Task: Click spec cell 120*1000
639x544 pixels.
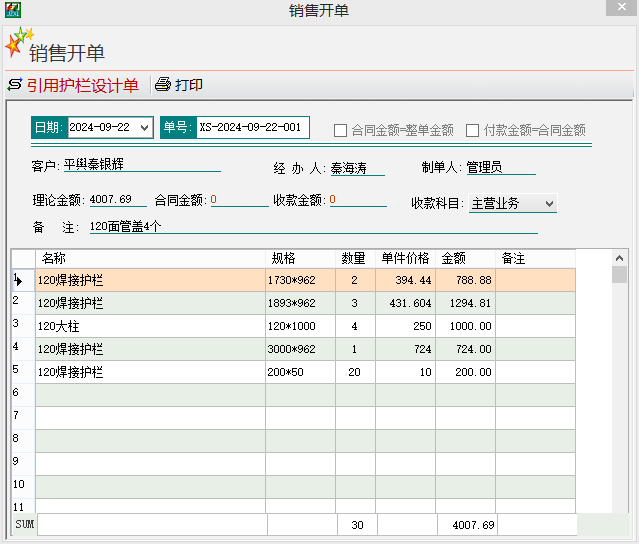Action: coord(300,326)
